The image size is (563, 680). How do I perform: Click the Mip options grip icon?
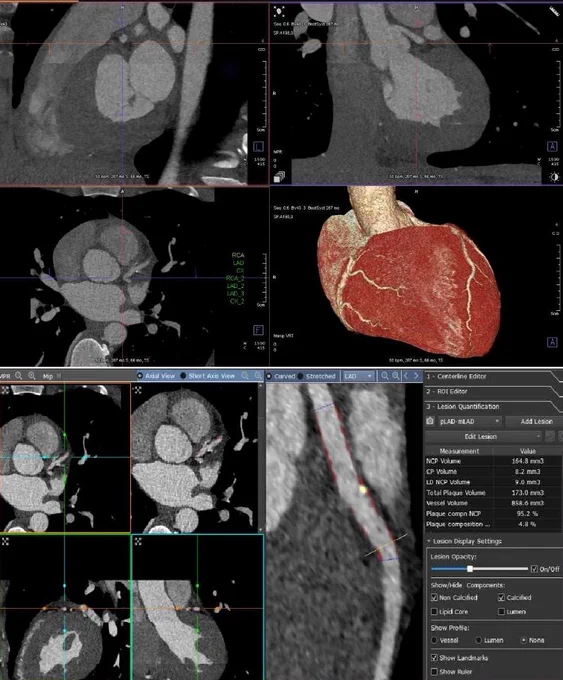click(x=59, y=376)
